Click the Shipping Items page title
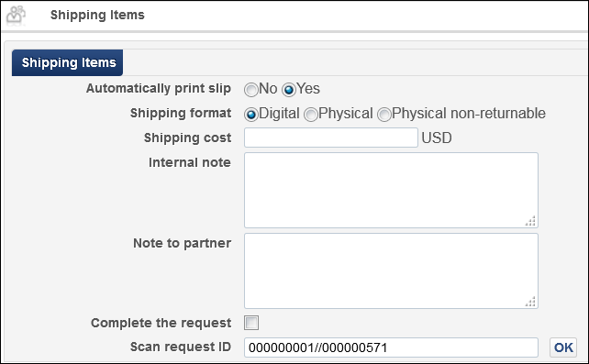This screenshot has height=364, width=589. point(97,15)
